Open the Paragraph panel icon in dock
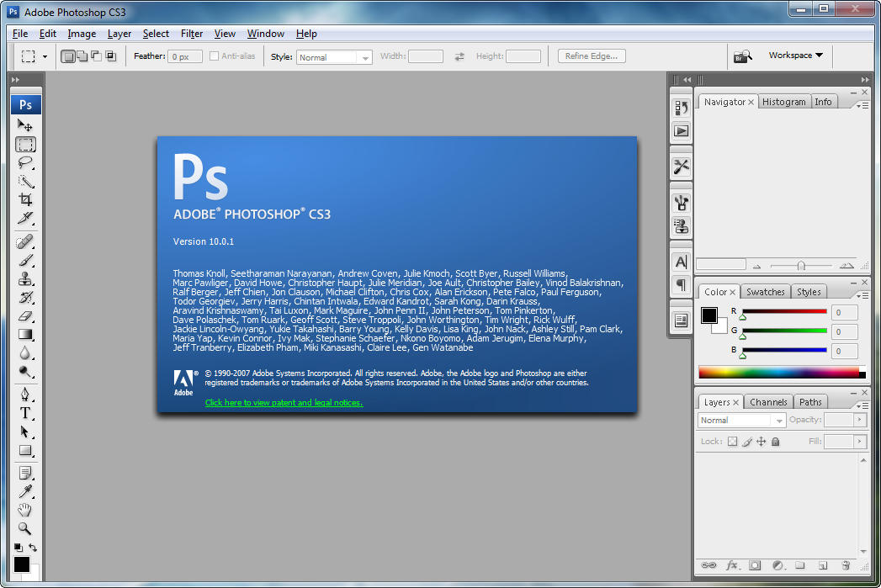The height and width of the screenshot is (588, 881). tap(681, 285)
